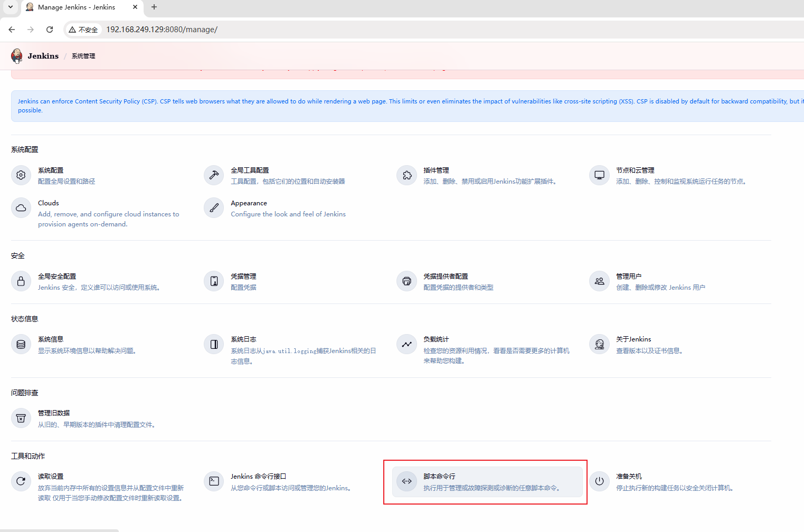The height and width of the screenshot is (532, 804).
Task: Click description 配置全局设置和路径
Action: (x=67, y=182)
